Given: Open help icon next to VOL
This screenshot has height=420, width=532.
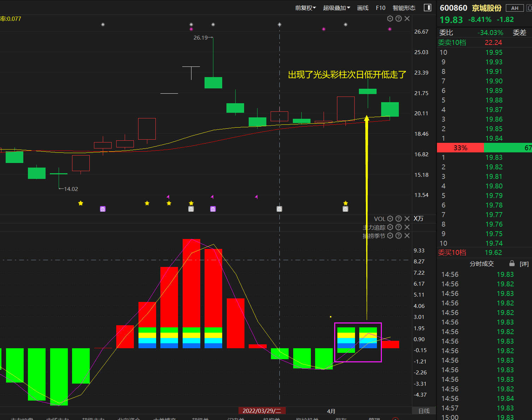Looking at the screenshot, I should (398, 218).
